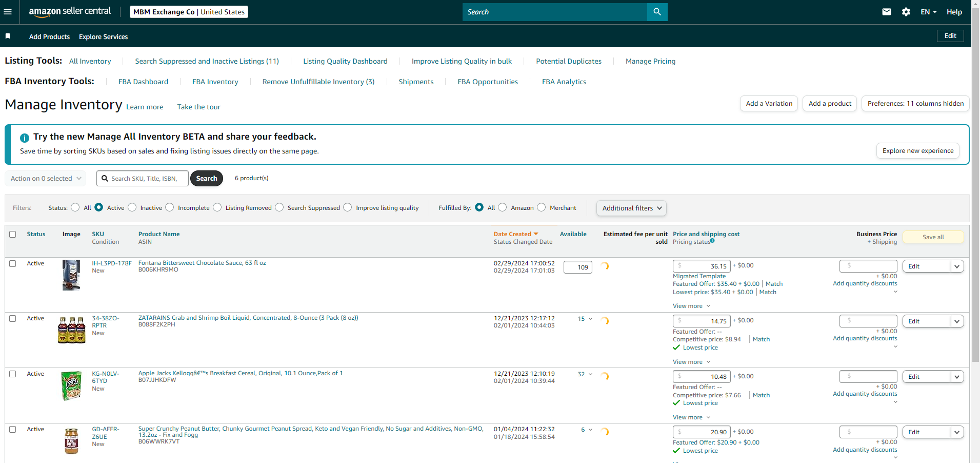Click the info icon in BETA banner
Viewport: 980px width, 463px height.
(x=24, y=138)
